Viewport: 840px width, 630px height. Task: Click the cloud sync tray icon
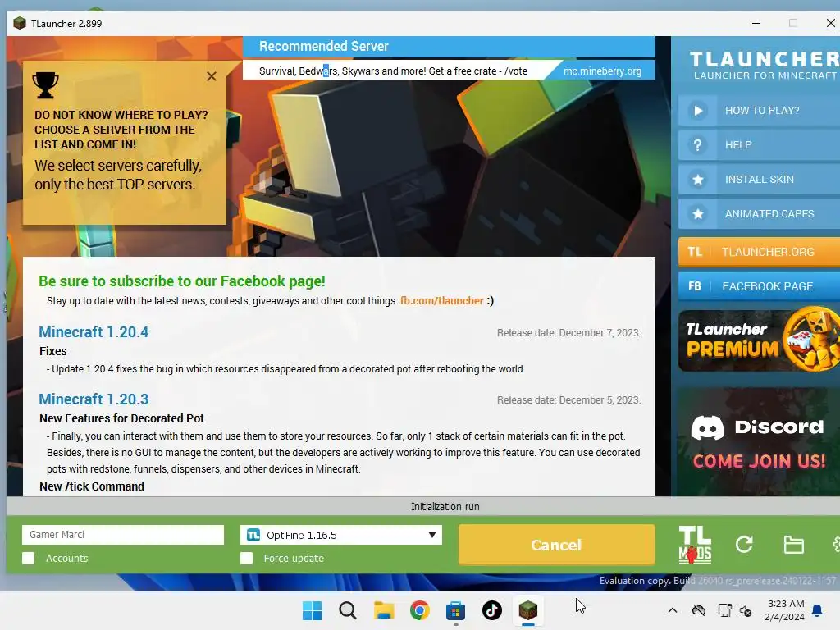[699, 610]
